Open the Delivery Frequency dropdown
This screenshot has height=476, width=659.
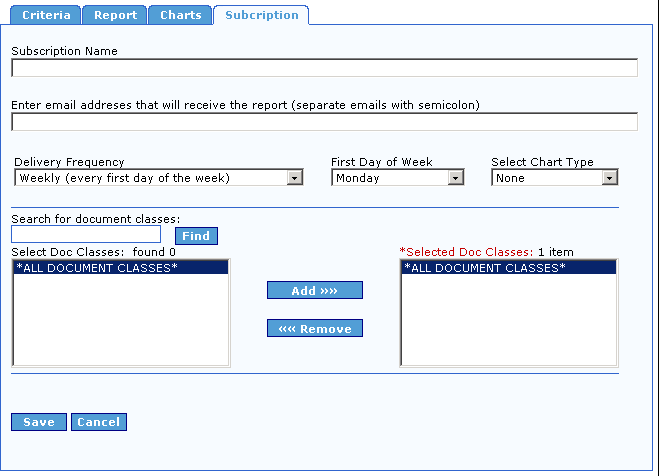(x=159, y=178)
